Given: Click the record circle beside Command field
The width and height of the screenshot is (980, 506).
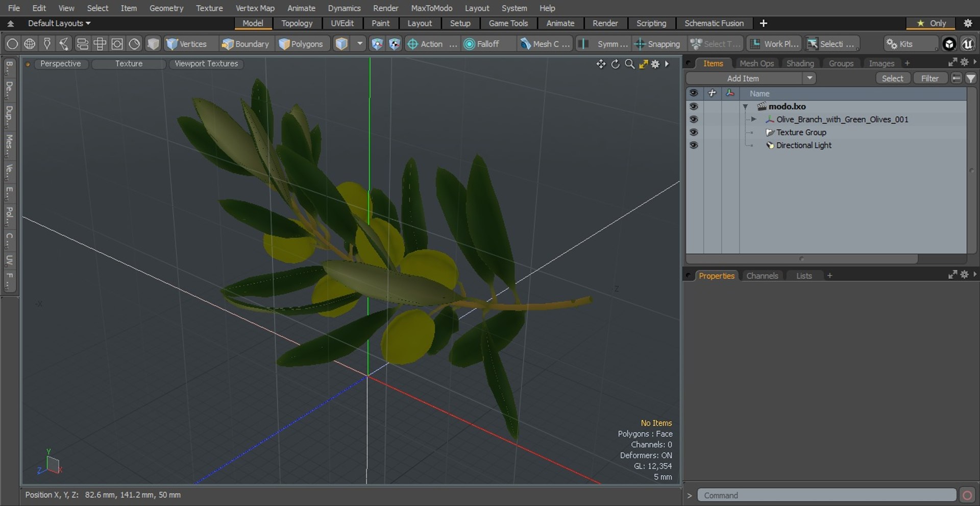Looking at the screenshot, I should [967, 495].
